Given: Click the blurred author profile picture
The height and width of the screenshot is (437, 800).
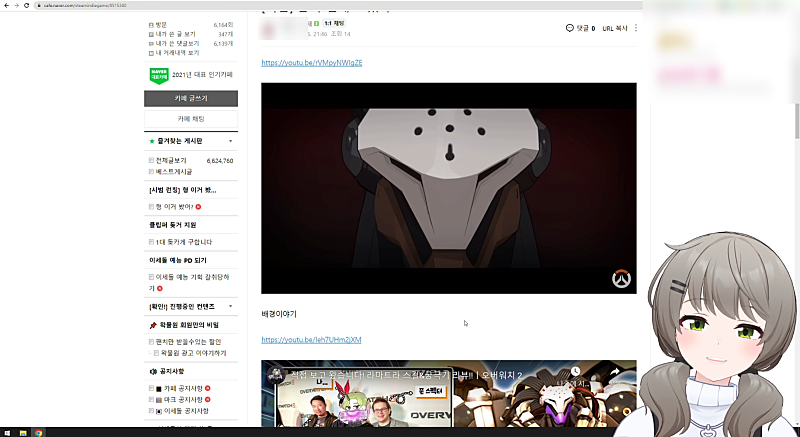Looking at the screenshot, I should pyautogui.click(x=268, y=28).
